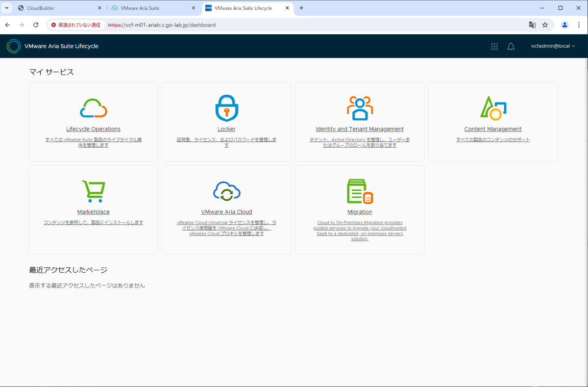The width and height of the screenshot is (588, 387).
Task: Close the VMware Aria Suite Lifecycle tab
Action: [286, 8]
